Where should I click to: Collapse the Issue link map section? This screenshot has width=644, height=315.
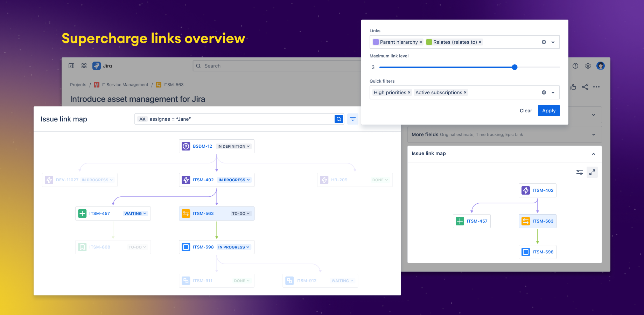click(x=593, y=154)
